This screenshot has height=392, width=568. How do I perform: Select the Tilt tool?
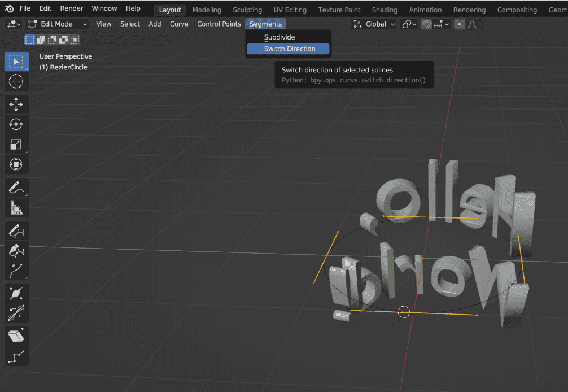pos(16,313)
